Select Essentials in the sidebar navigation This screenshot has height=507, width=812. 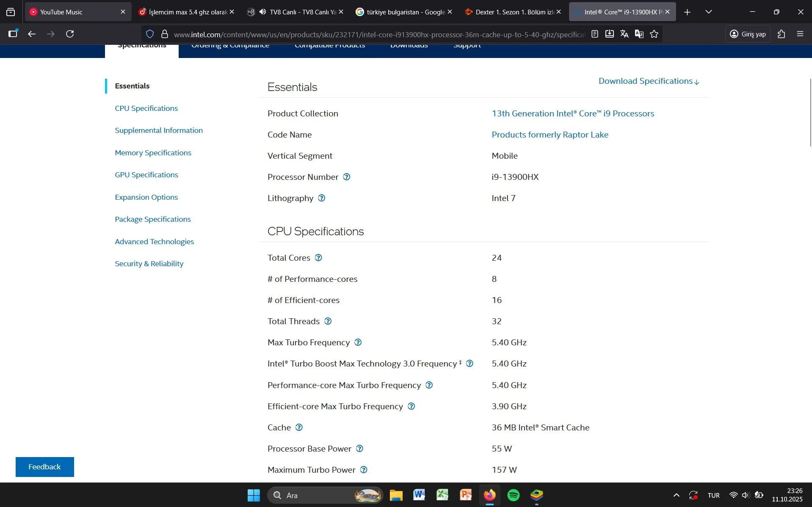point(132,86)
